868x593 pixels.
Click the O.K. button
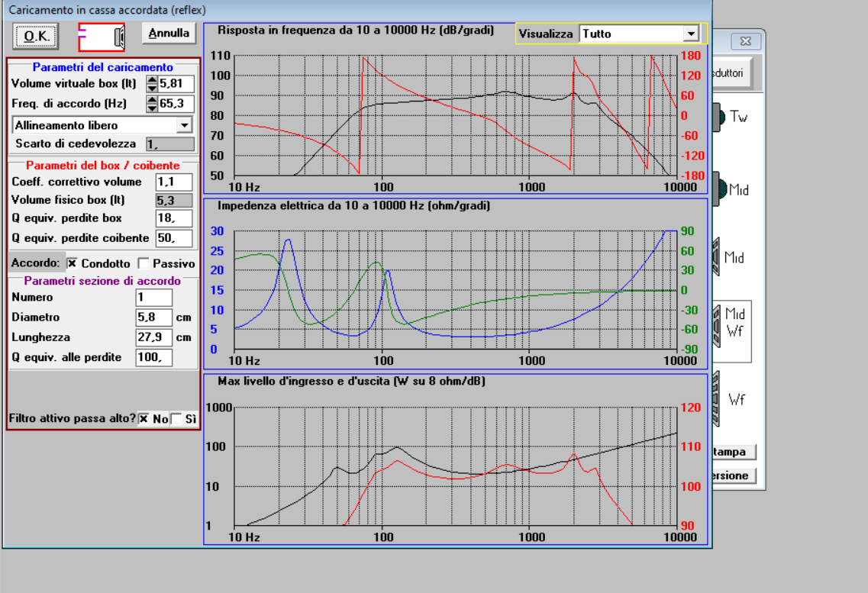pyautogui.click(x=36, y=37)
